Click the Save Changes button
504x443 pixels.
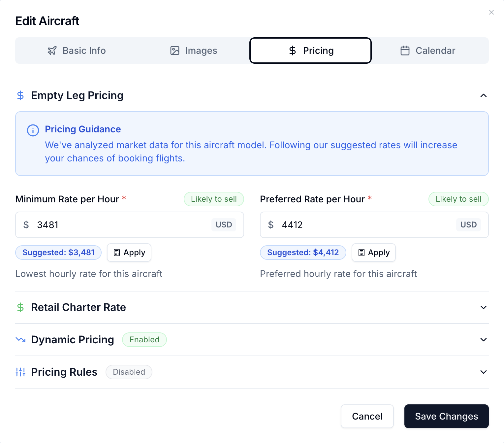coord(446,416)
